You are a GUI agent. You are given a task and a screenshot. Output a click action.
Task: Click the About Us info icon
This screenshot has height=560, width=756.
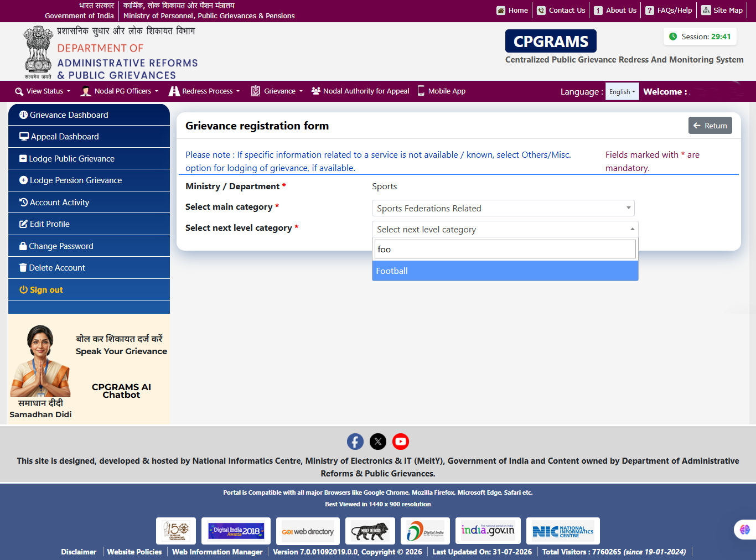pyautogui.click(x=598, y=11)
